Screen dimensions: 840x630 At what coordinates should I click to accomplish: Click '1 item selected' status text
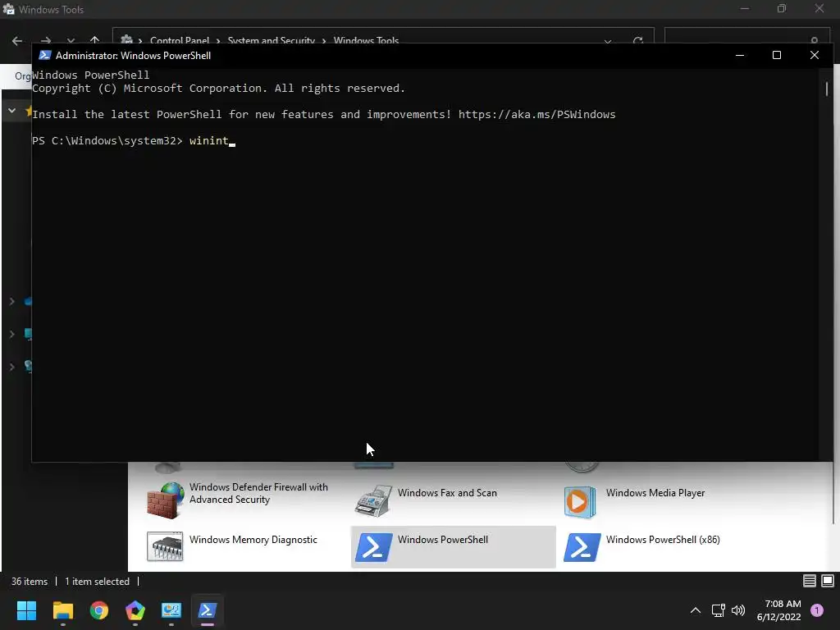97,582
